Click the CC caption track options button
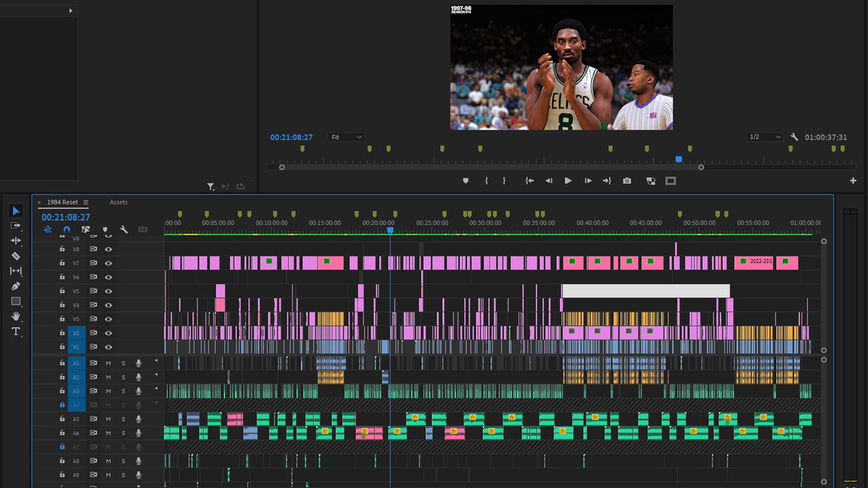Image resolution: width=868 pixels, height=488 pixels. pyautogui.click(x=142, y=229)
